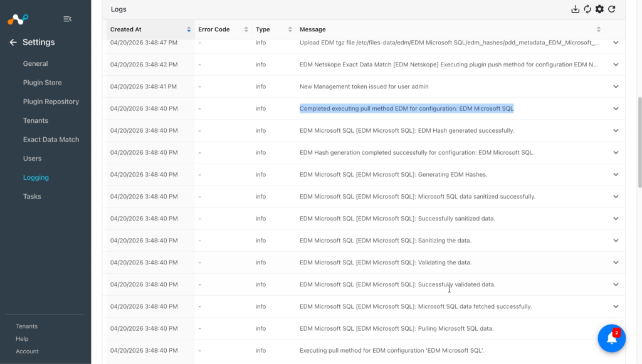Expand 'Microsoft SQL data sanitized successfully' row
This screenshot has height=364, width=642.
tap(616, 196)
